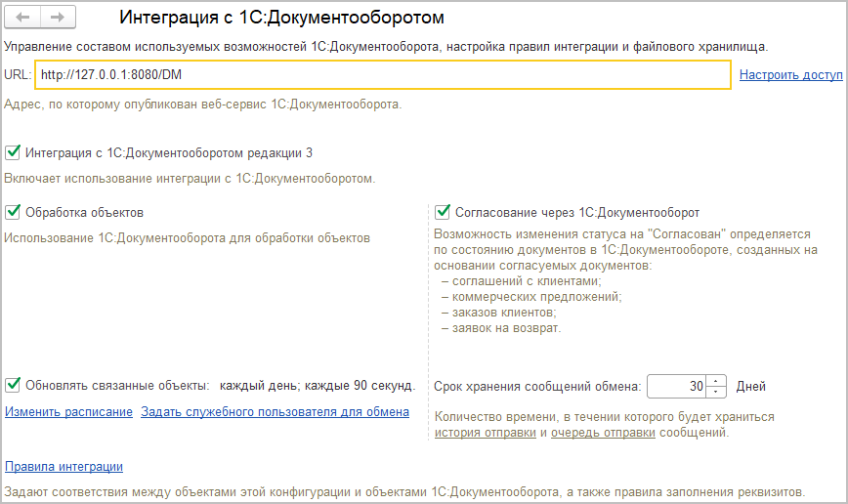The width and height of the screenshot is (848, 504).
Task: Disable the Обновлять связанные объекты checkbox
Action: (x=13, y=385)
